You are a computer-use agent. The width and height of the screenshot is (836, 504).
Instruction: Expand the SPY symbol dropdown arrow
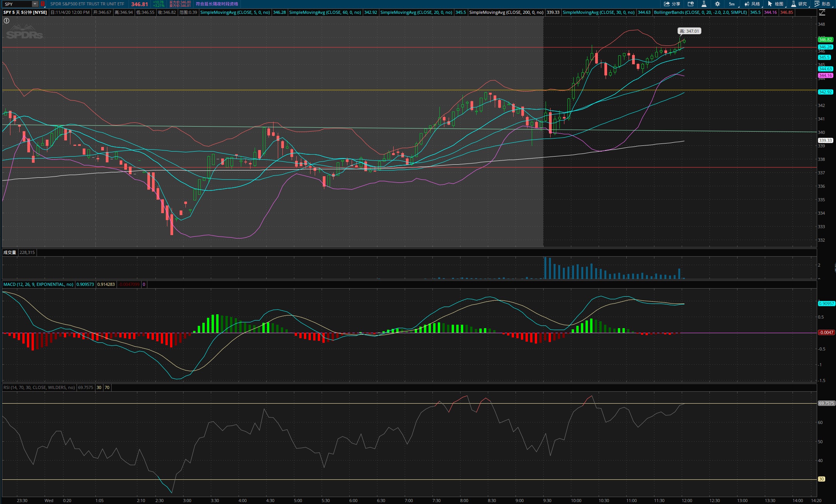35,4
